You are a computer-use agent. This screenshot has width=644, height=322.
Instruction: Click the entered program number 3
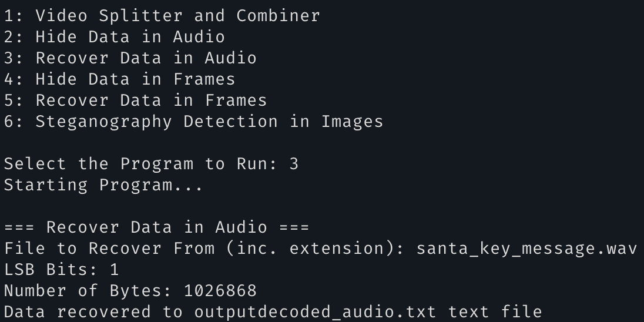[294, 164]
